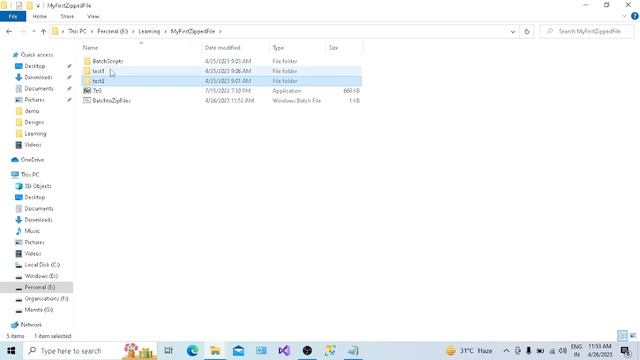Open pinned Documents under Quick access
The image size is (640, 360).
(38, 89)
